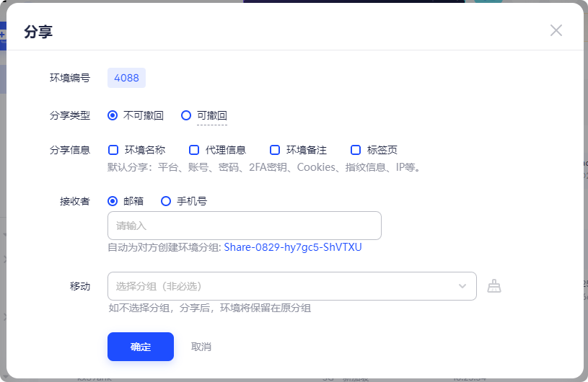The image size is (588, 382).
Task: Click the 分享信息 label
Action: click(x=70, y=150)
